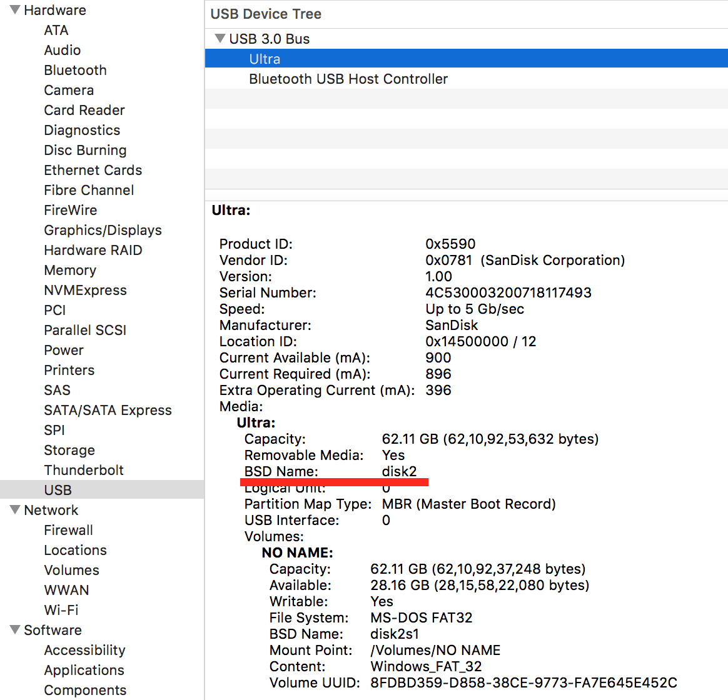
Task: Select Diagnostics in the sidebar
Action: pyautogui.click(x=82, y=130)
